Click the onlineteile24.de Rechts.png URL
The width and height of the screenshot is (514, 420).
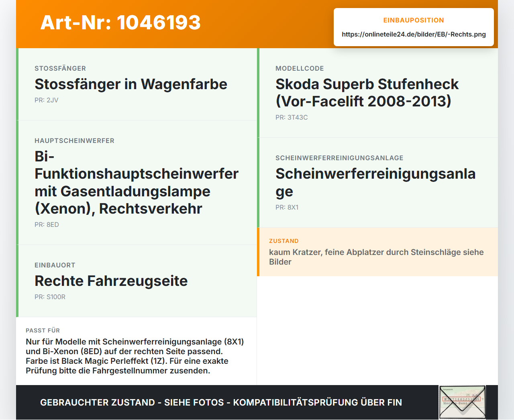pos(414,34)
